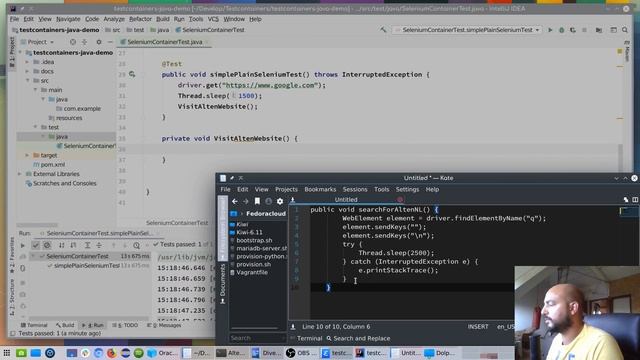
Task: Click the Kate quick open icon near tab bar
Action: 626,200
